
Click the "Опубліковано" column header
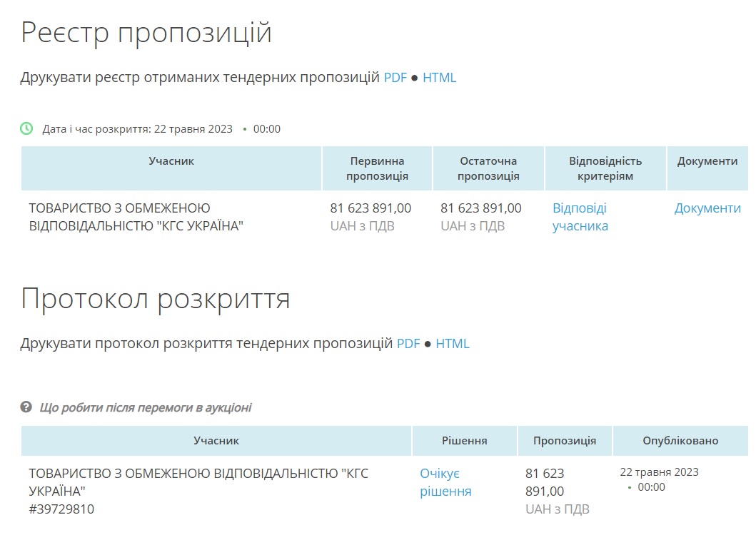(680, 441)
